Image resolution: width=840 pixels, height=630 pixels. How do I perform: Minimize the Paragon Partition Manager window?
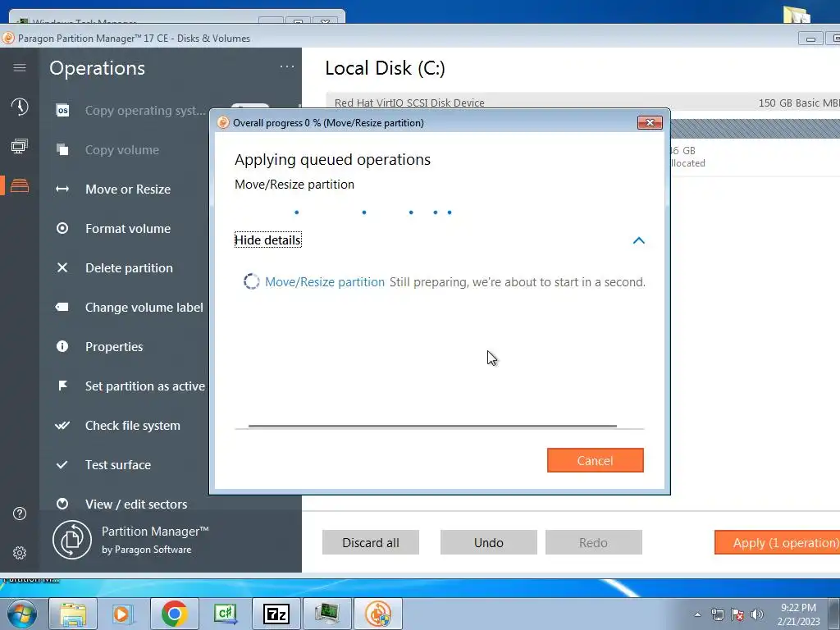point(810,39)
